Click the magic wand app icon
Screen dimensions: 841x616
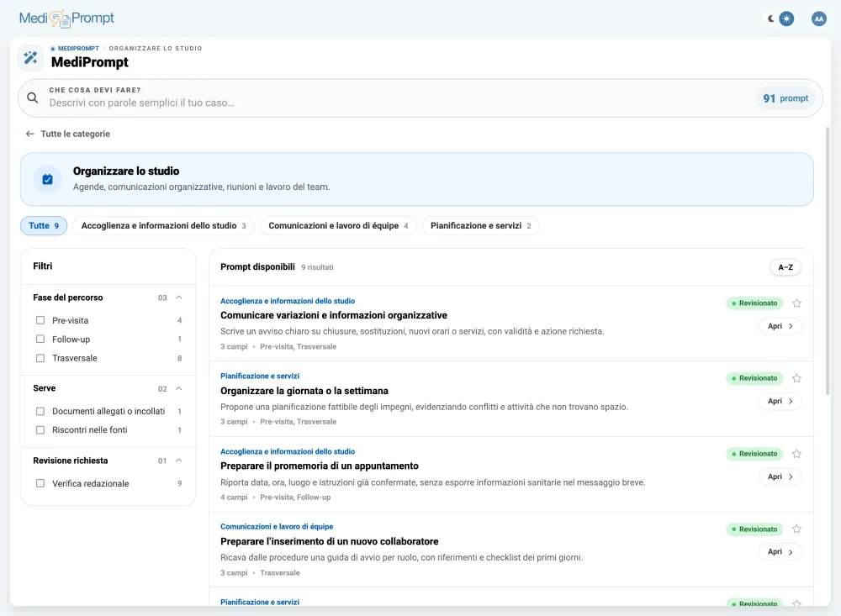point(30,57)
